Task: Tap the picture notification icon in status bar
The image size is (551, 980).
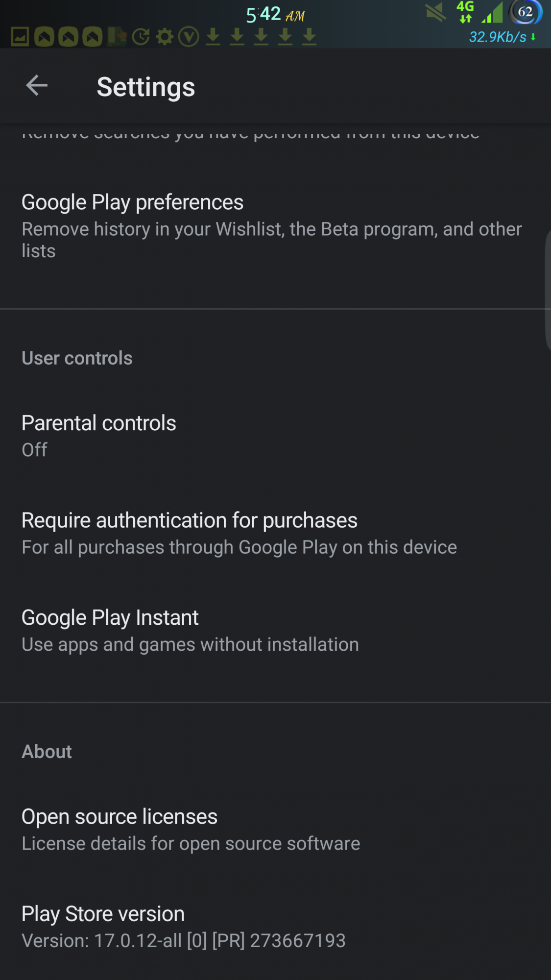Action: 20,37
